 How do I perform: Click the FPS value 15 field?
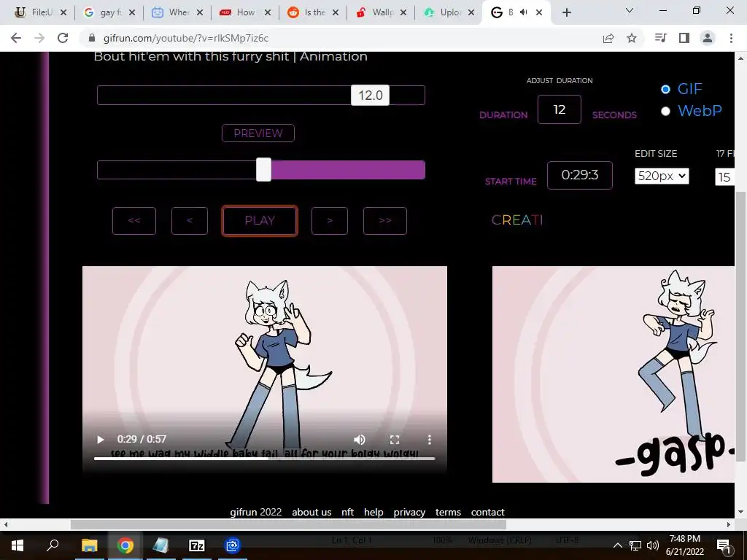(x=724, y=177)
